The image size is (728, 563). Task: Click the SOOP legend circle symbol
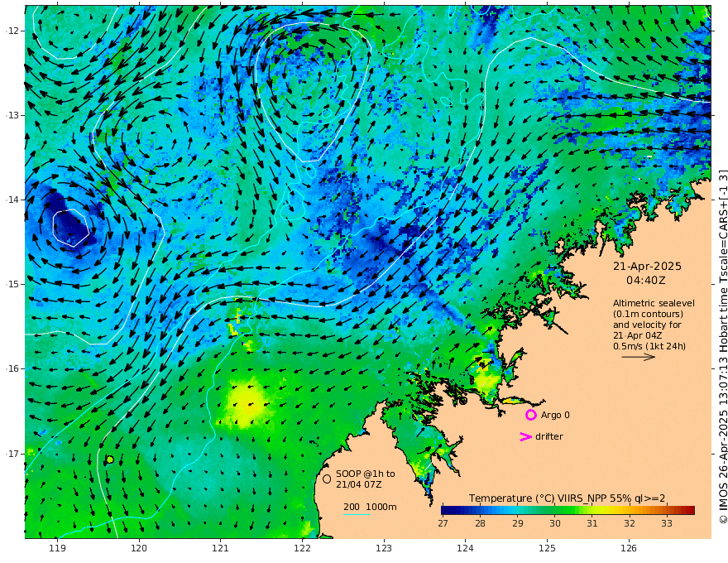tap(327, 479)
